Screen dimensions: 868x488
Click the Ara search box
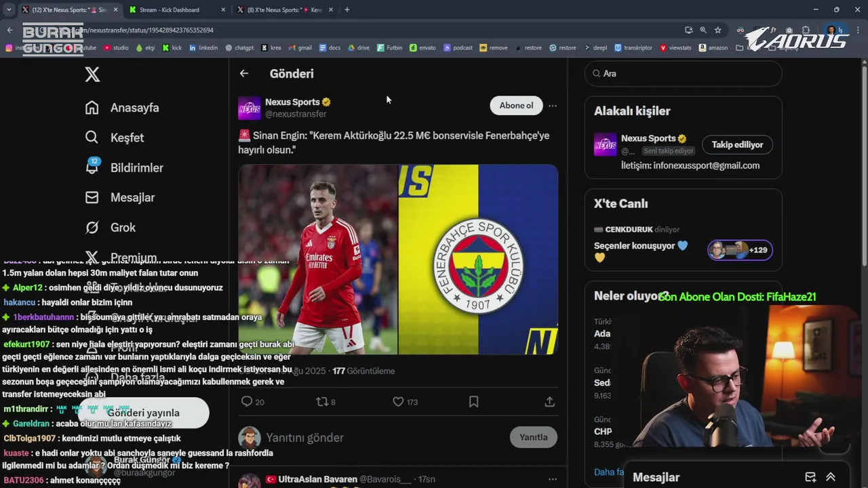684,73
